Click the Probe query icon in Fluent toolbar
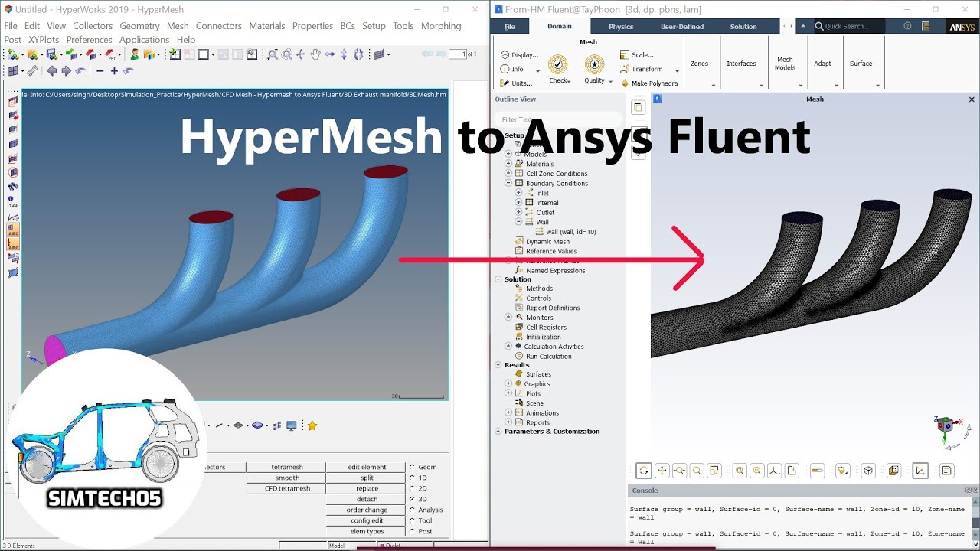 click(x=714, y=471)
